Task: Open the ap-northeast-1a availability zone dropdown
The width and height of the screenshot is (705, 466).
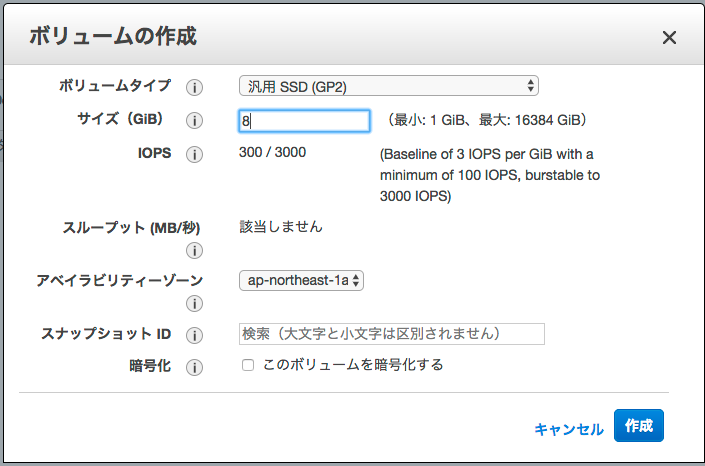Action: pyautogui.click(x=301, y=281)
